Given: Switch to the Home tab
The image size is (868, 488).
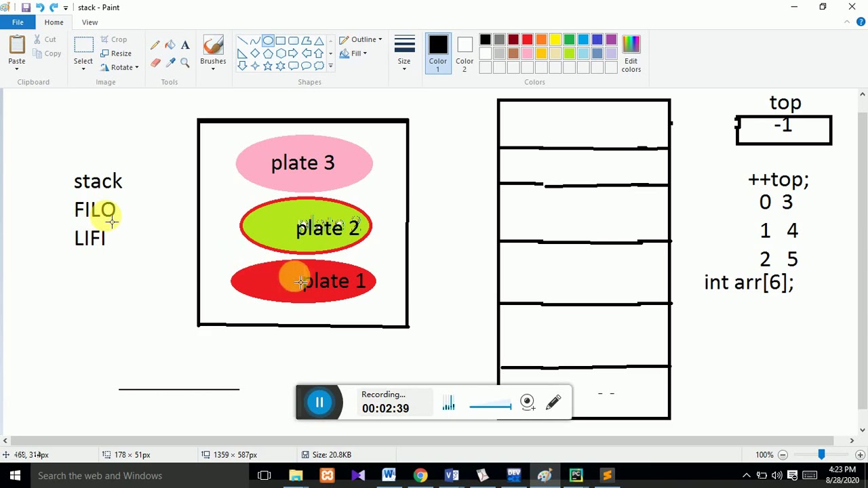Looking at the screenshot, I should point(54,22).
